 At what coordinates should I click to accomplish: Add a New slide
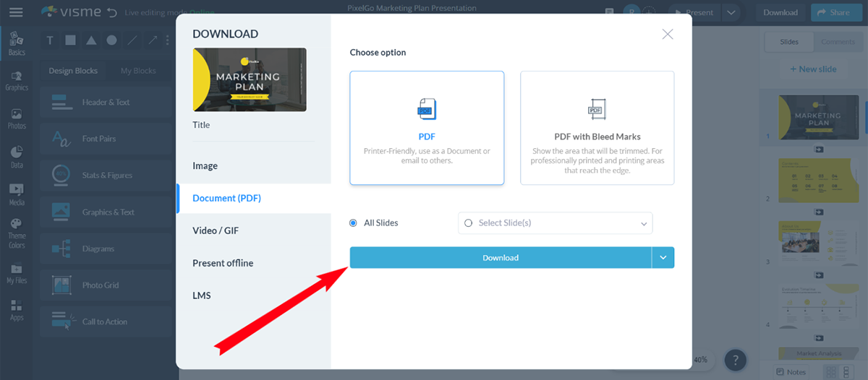(812, 69)
